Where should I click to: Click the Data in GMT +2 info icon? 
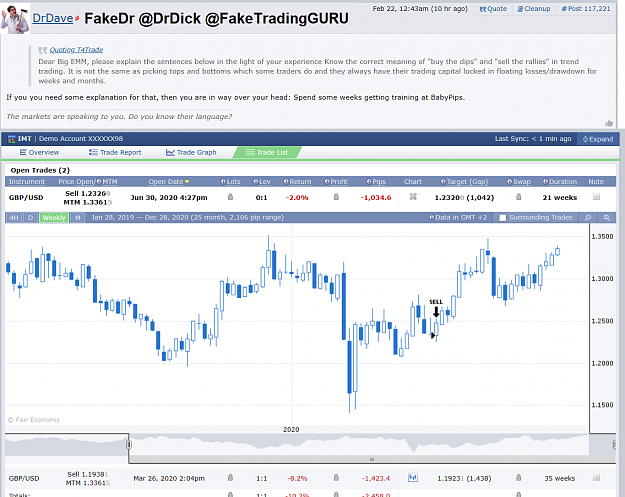[431, 218]
